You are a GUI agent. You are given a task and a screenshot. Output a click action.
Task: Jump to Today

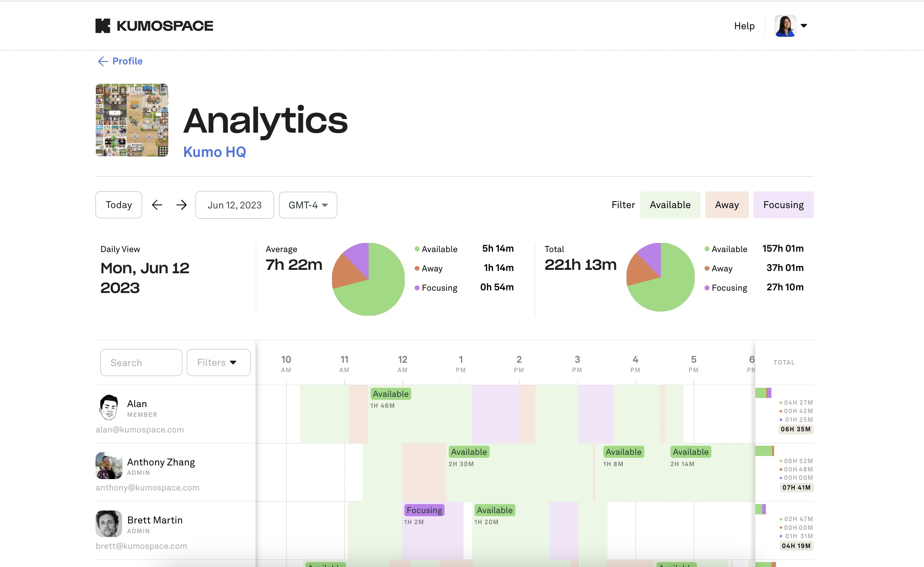pyautogui.click(x=119, y=205)
